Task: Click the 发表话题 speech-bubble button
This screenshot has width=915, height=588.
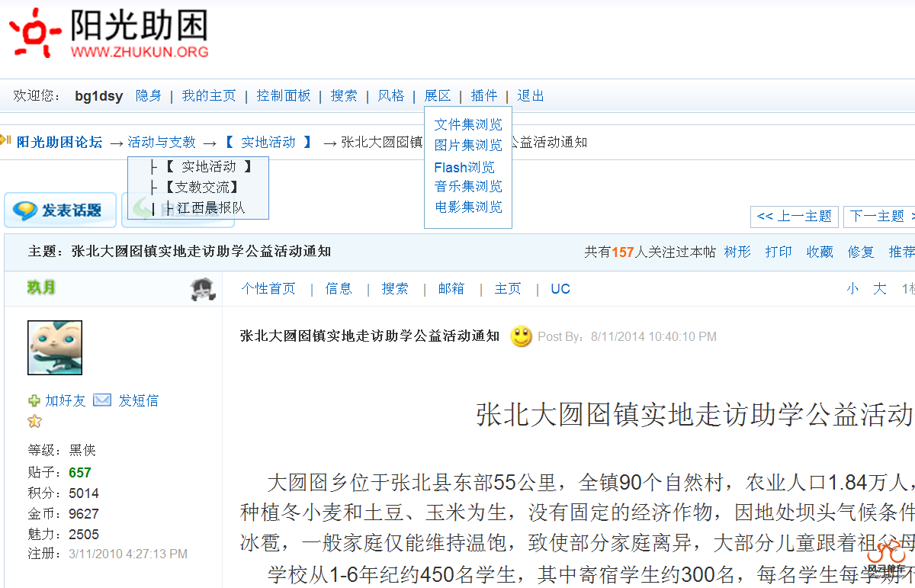Action: [x=59, y=210]
